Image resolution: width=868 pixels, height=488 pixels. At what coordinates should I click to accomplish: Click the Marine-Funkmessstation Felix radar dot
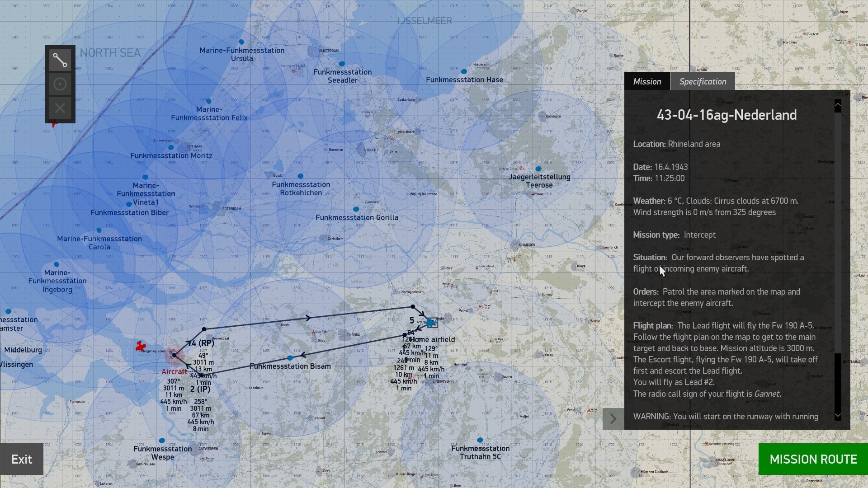point(208,101)
